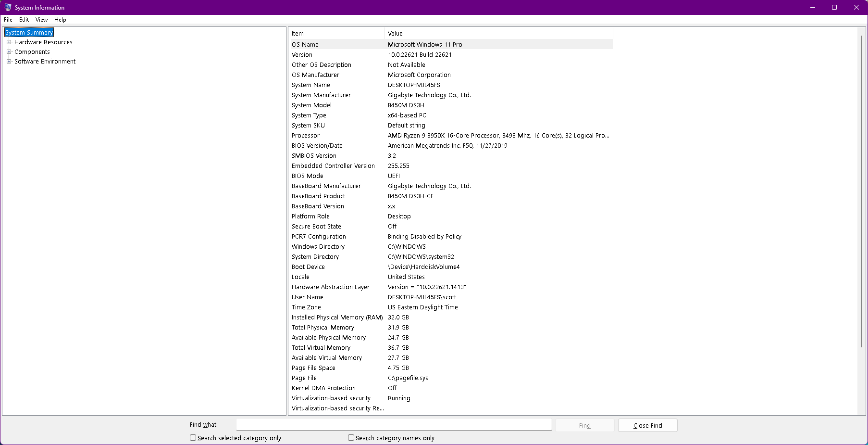This screenshot has width=868, height=445.
Task: Open the View menu
Action: (41, 20)
